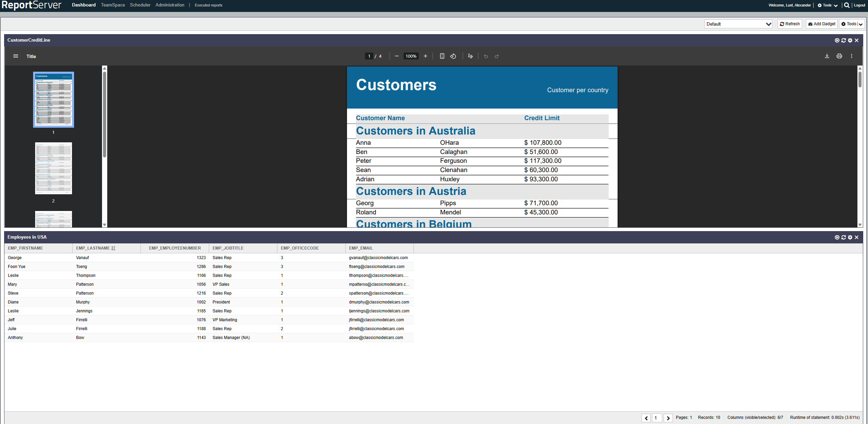Toggle the PDF sidebar menu icon

pyautogui.click(x=16, y=56)
